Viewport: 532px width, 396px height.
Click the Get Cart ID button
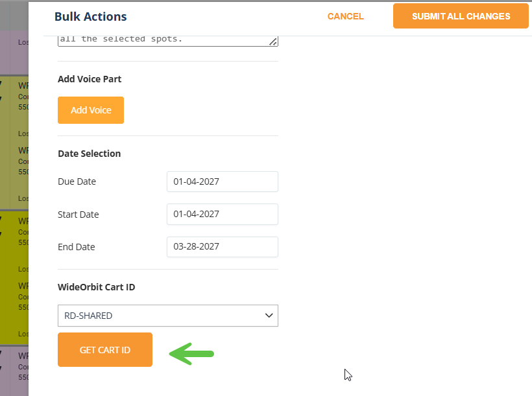105,349
